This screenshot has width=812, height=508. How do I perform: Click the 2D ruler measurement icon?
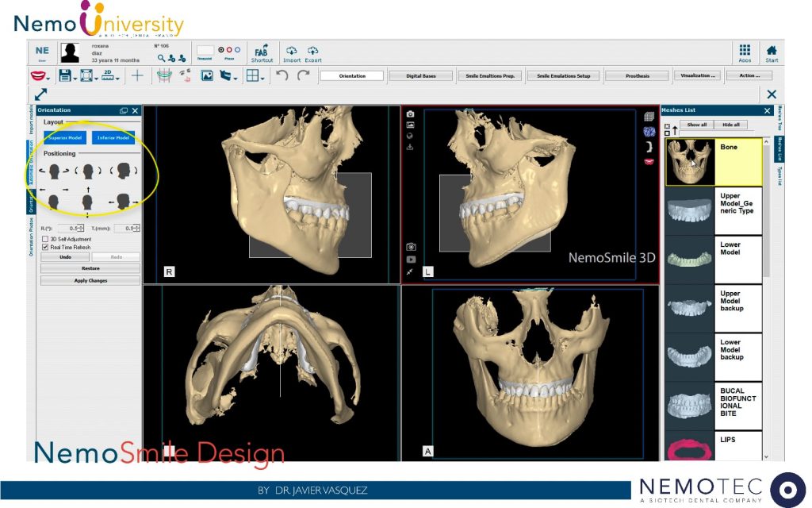click(x=108, y=75)
